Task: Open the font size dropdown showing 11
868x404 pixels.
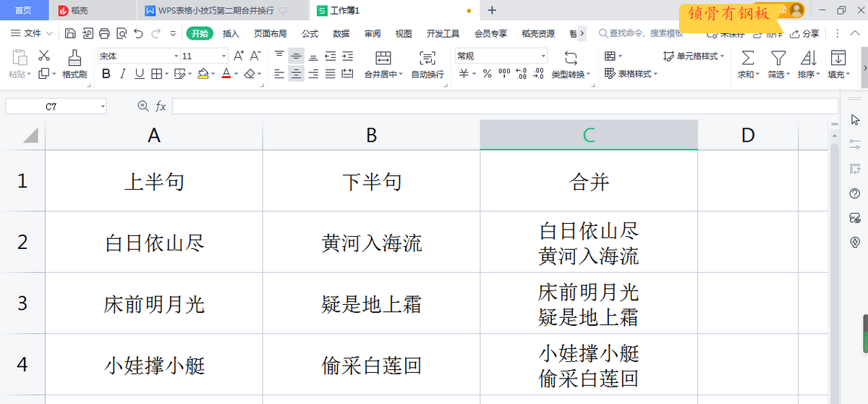Action: click(224, 56)
